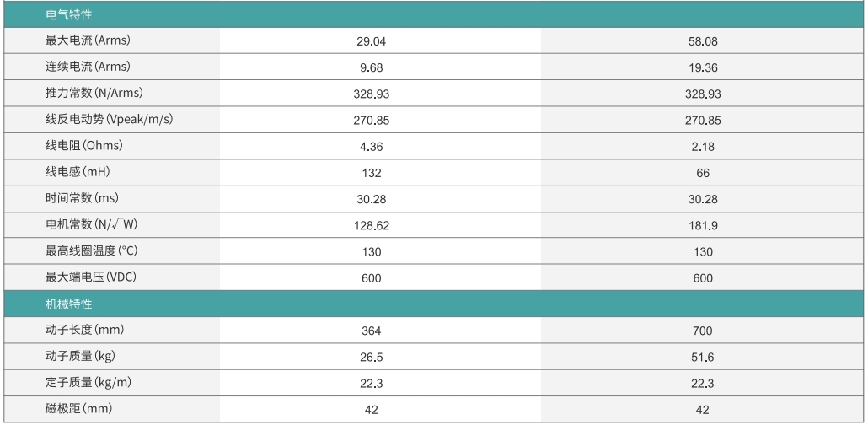This screenshot has height=425, width=868.
Task: Click the 线反电动势 (Vpeak/m/s) label
Action: [109, 120]
